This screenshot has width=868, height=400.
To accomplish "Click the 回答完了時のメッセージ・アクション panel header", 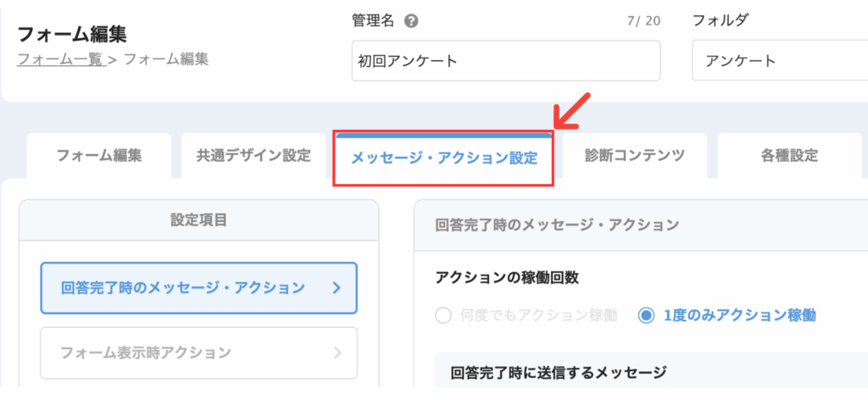I will [x=641, y=225].
